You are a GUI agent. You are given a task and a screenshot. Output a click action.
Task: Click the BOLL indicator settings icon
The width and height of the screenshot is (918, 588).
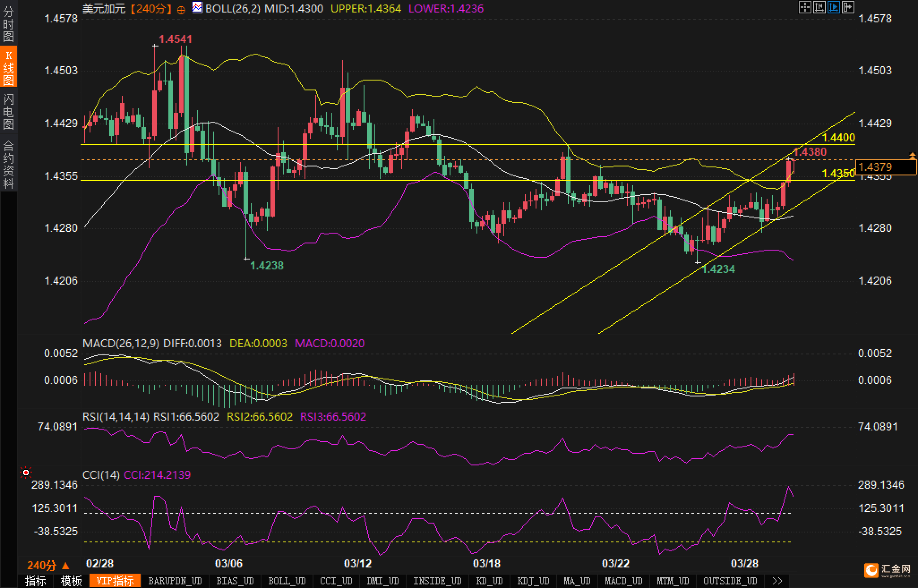[197, 8]
